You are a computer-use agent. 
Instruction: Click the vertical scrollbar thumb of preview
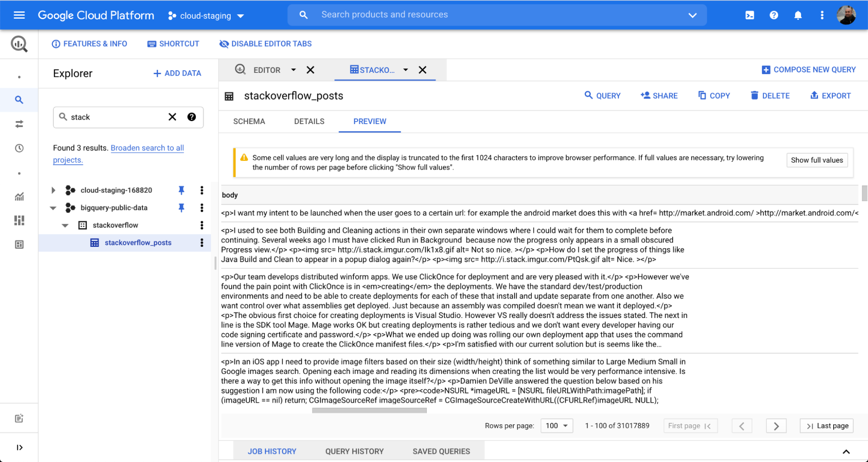(x=864, y=193)
